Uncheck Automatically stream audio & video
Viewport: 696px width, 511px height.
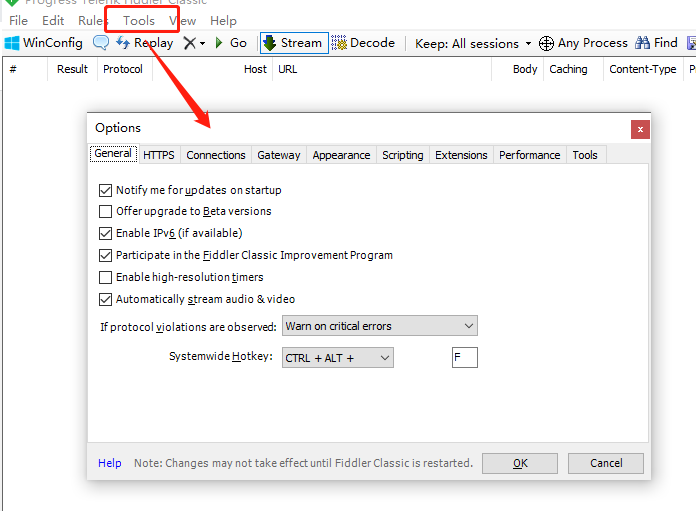point(105,299)
